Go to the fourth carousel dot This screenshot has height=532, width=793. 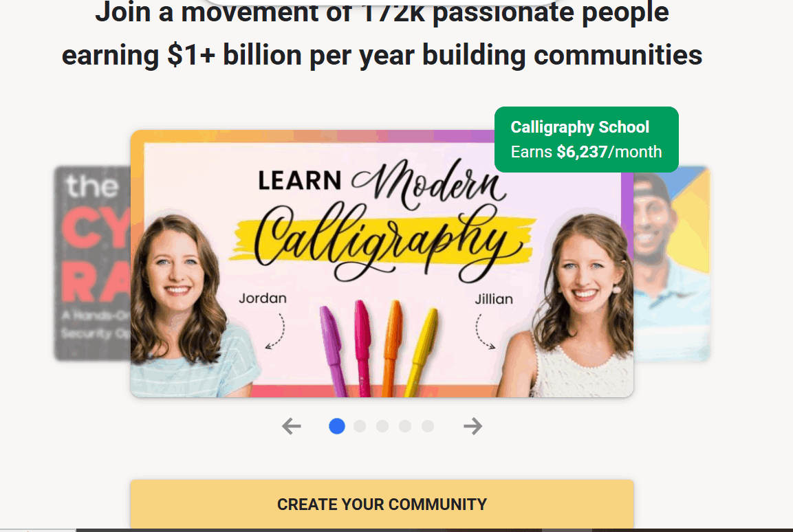point(405,426)
